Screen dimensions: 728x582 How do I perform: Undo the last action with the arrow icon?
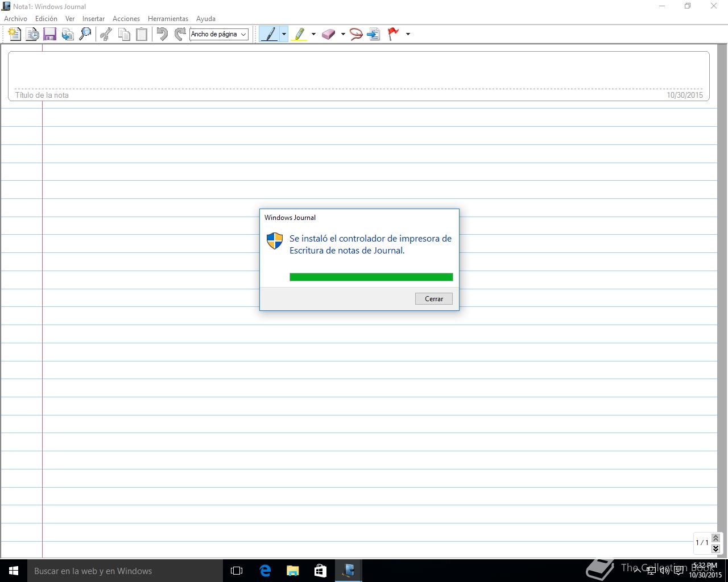click(162, 34)
